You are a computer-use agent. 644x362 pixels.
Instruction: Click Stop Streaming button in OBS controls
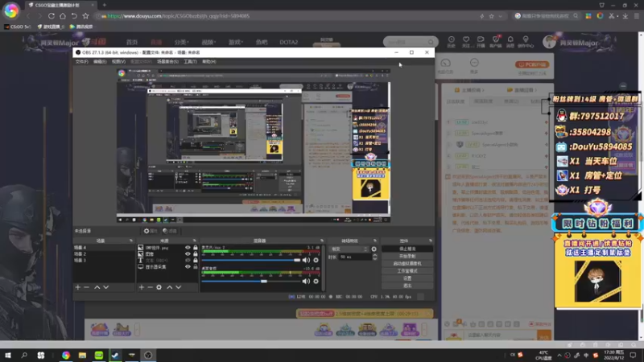pos(407,249)
